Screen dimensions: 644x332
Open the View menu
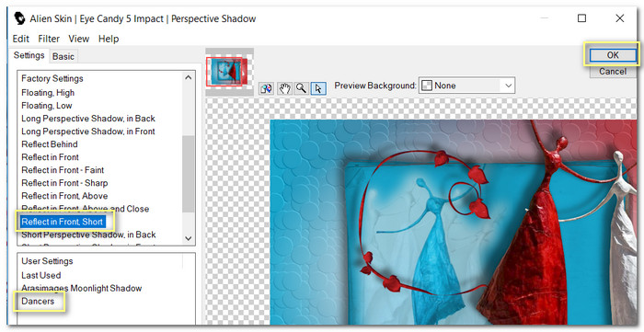point(79,39)
